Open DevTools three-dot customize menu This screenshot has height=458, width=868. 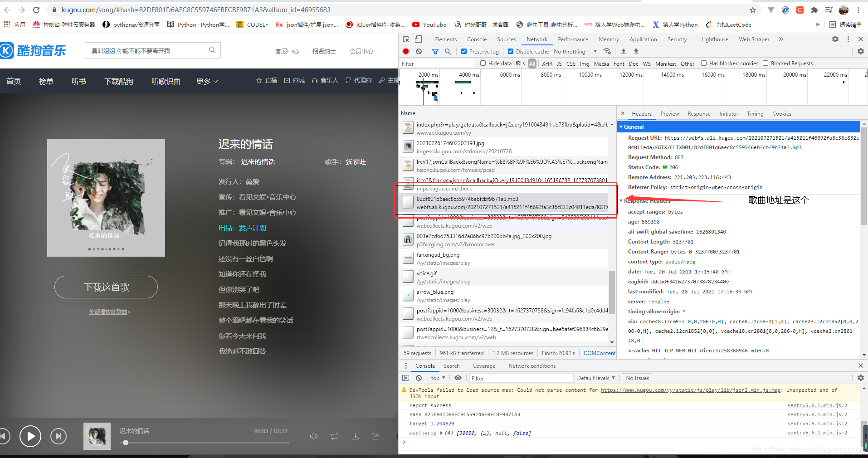(848, 39)
